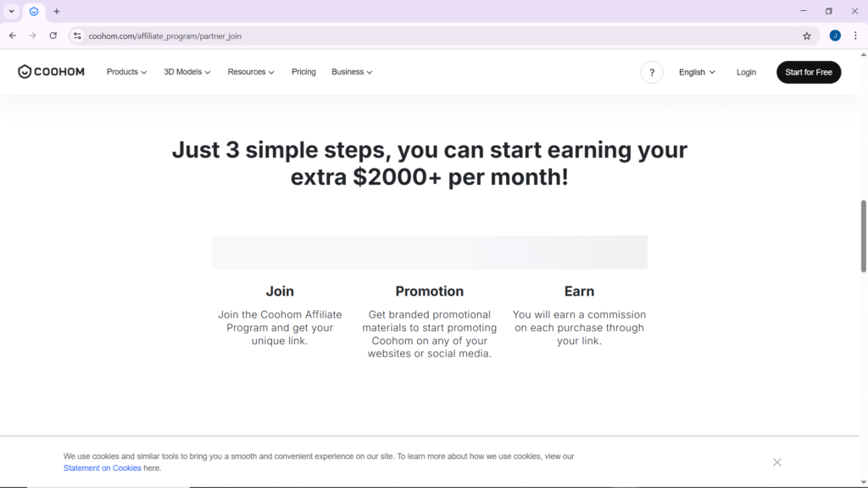Open the Chrome three-dot menu
The height and width of the screenshot is (488, 868).
[855, 36]
